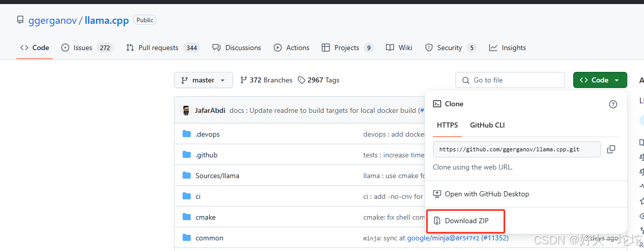Open the Wiki tab
The image size is (644, 251).
399,48
